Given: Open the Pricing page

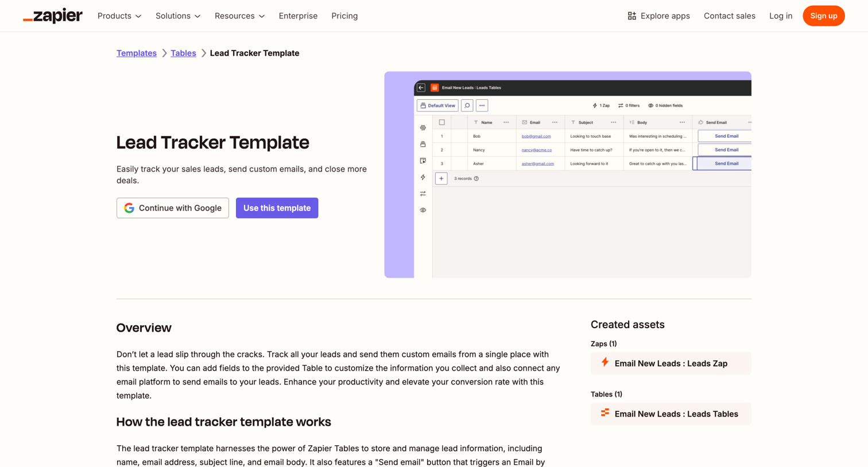Looking at the screenshot, I should [344, 16].
